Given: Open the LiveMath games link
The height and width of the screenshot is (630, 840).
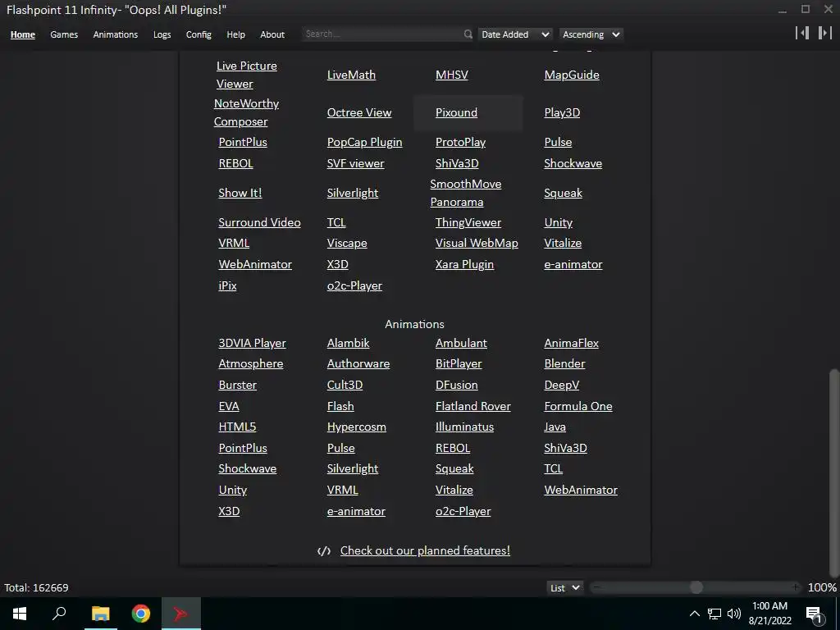Looking at the screenshot, I should click(x=351, y=75).
